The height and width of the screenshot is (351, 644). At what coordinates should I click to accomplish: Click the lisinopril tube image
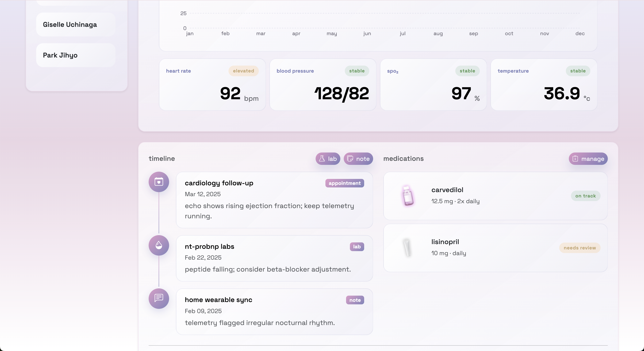[407, 247]
